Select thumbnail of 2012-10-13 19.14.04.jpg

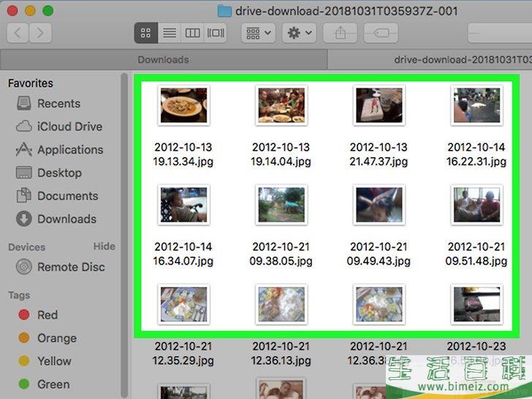[281, 105]
